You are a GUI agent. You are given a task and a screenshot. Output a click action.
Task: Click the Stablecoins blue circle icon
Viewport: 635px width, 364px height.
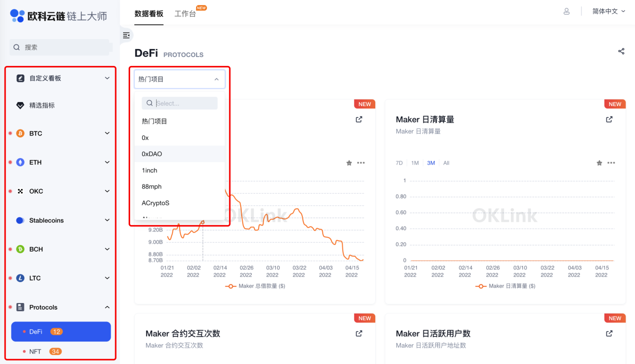pos(20,220)
